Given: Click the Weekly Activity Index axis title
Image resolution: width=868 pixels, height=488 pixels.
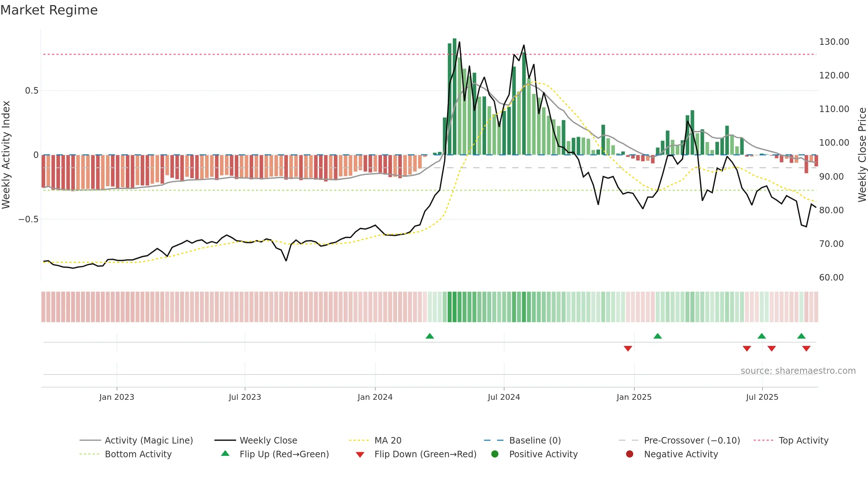Looking at the screenshot, I should (x=6, y=155).
